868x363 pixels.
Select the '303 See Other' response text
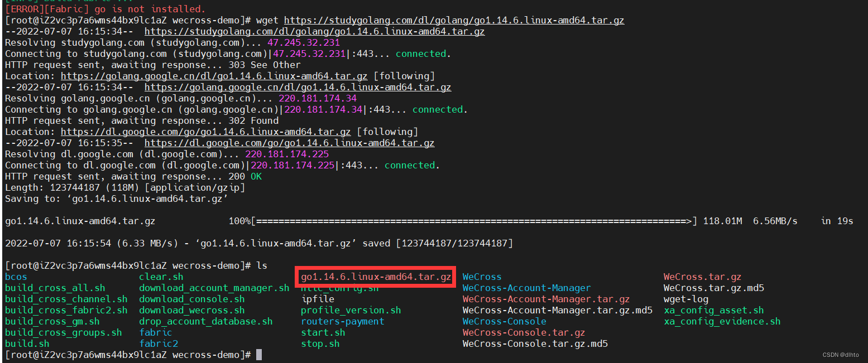click(265, 65)
